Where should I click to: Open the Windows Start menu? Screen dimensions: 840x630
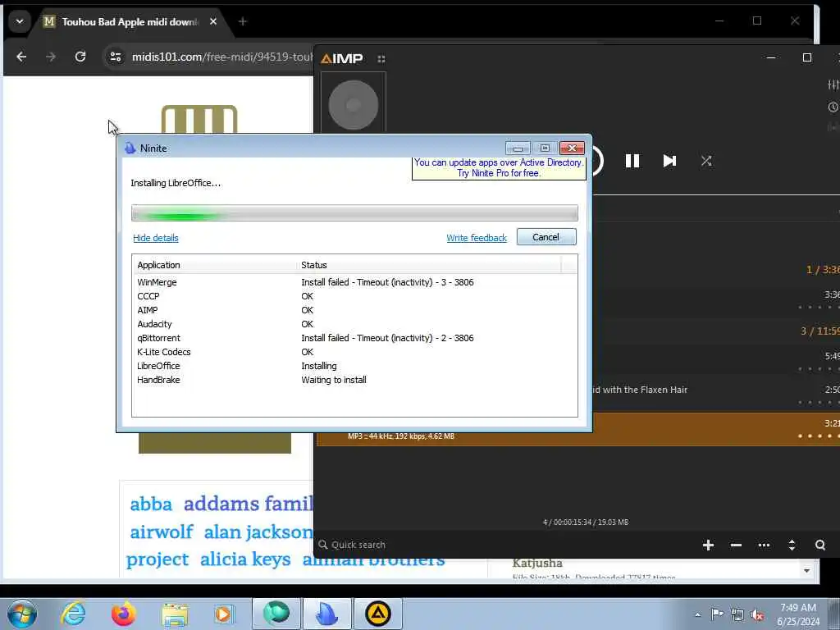click(x=22, y=614)
